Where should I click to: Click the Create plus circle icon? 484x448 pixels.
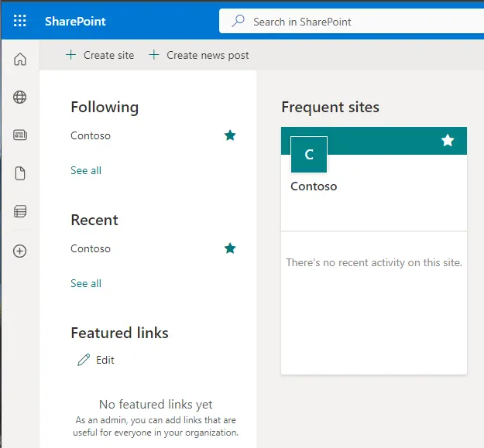click(x=20, y=251)
